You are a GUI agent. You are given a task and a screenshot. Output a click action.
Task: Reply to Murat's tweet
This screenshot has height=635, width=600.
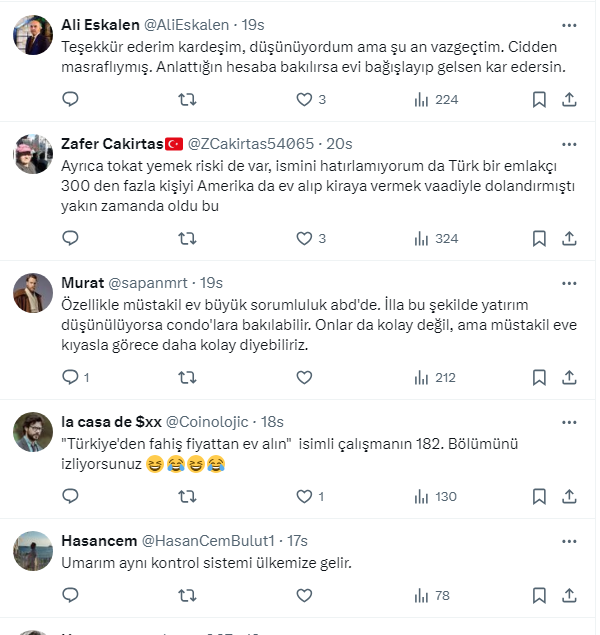(x=70, y=377)
